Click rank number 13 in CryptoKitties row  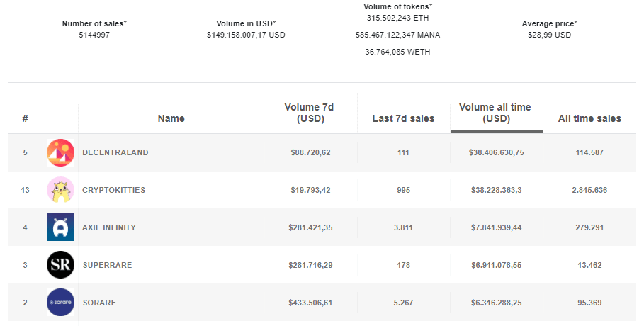coord(25,190)
